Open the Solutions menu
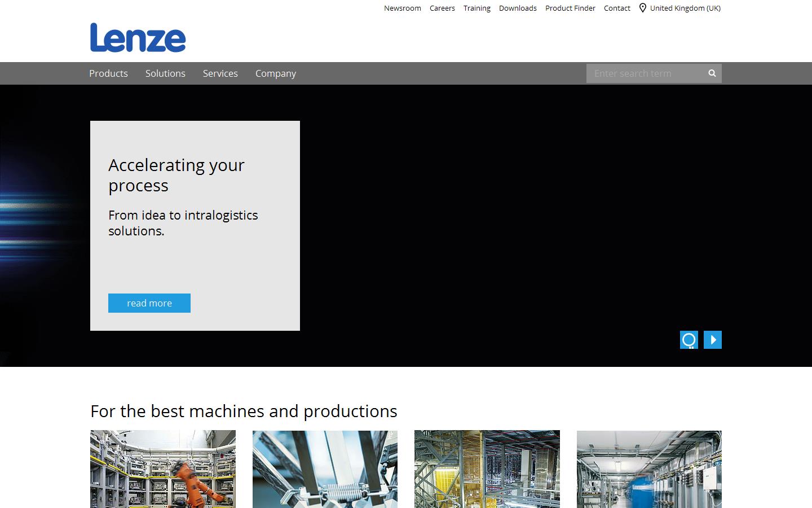812x508 pixels. (165, 73)
